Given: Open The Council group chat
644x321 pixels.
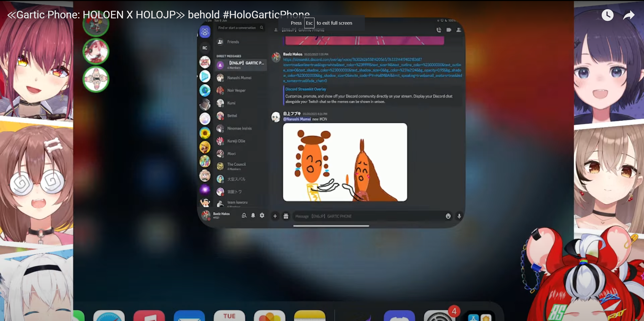Looking at the screenshot, I should pos(241,166).
